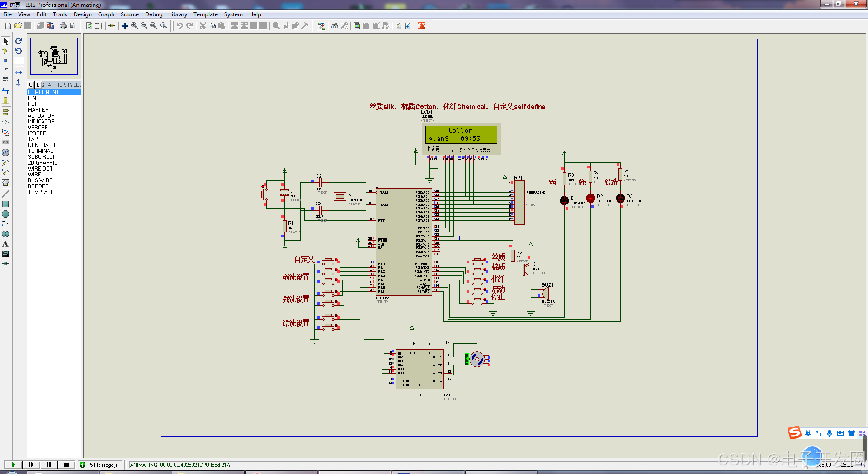This screenshot has width=868, height=474.
Task: Select the Graph Mode tool
Action: point(5,133)
